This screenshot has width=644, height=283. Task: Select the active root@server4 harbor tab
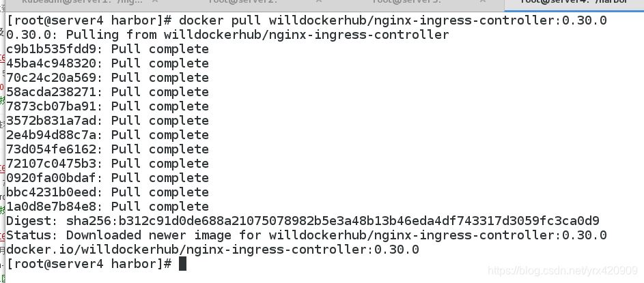(574, 3)
